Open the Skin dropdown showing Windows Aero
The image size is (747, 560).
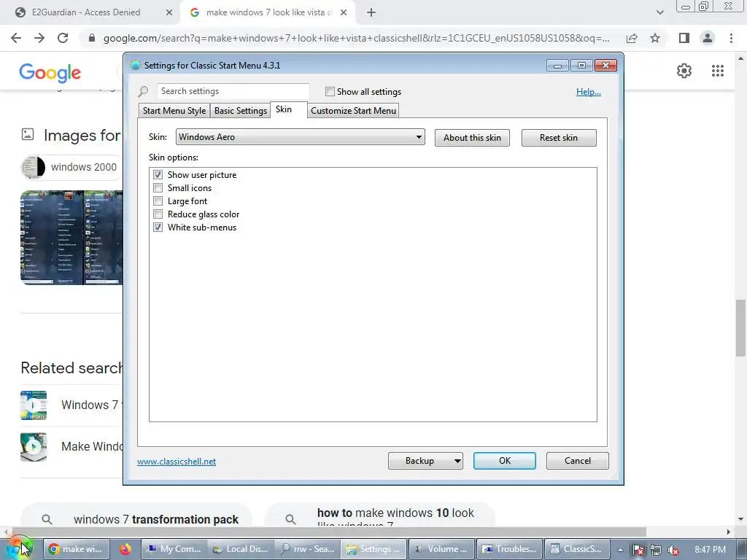click(x=300, y=137)
